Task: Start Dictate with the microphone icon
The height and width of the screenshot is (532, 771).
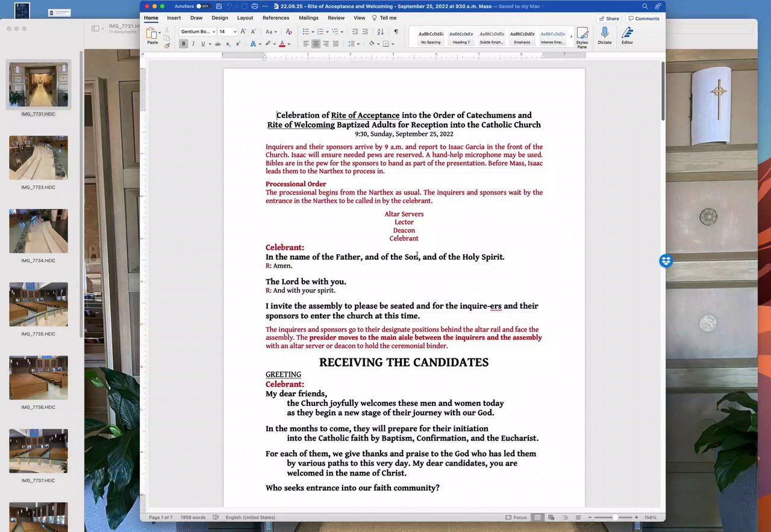Action: (x=605, y=36)
